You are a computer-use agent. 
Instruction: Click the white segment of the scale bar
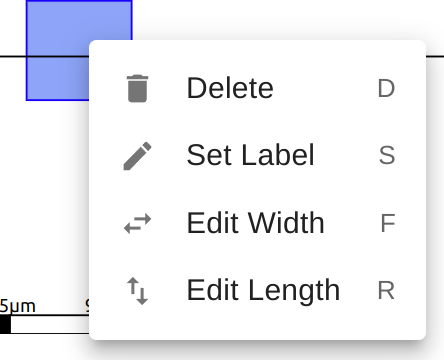pos(50,324)
